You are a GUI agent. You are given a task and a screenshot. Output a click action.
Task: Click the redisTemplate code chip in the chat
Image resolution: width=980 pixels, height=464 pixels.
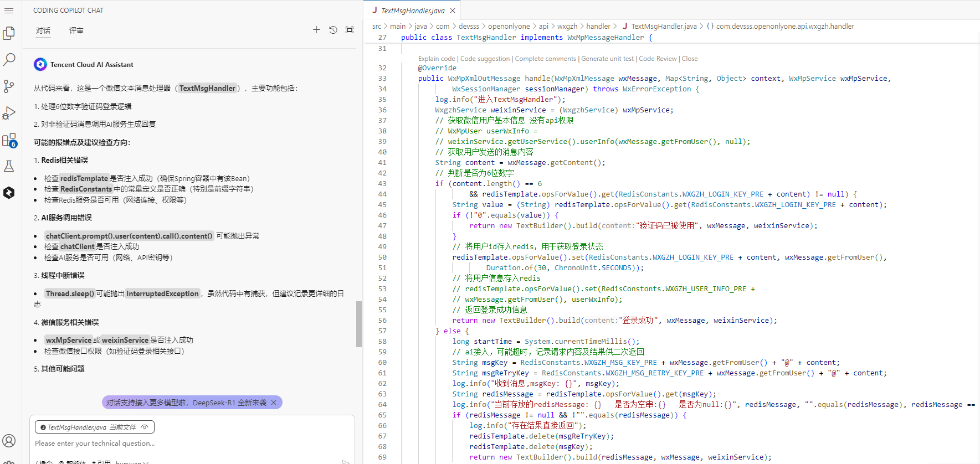(x=84, y=178)
